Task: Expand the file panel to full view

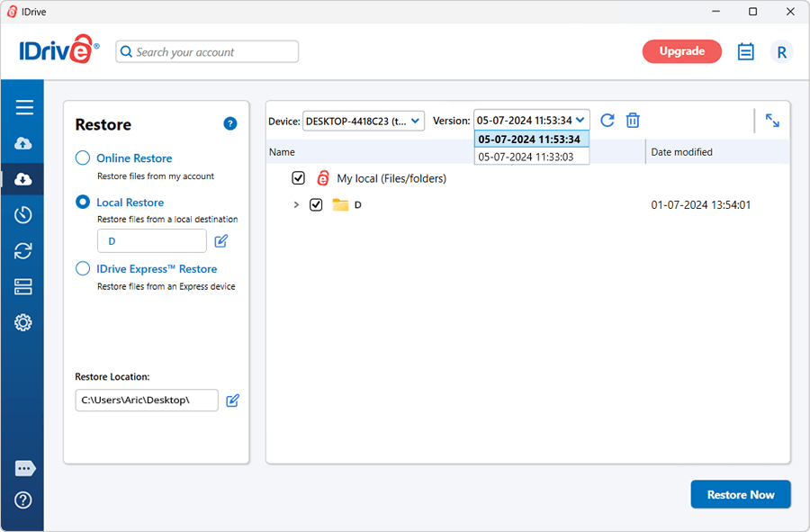Action: click(x=772, y=121)
